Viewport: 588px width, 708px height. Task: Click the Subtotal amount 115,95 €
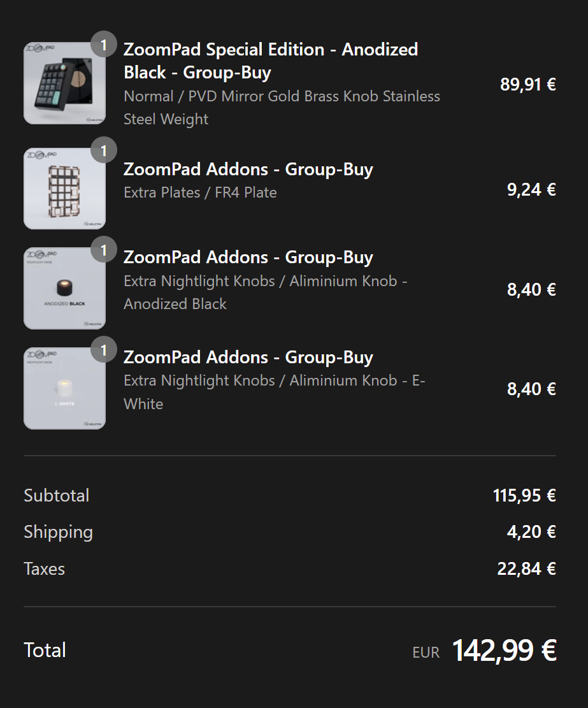coord(524,495)
